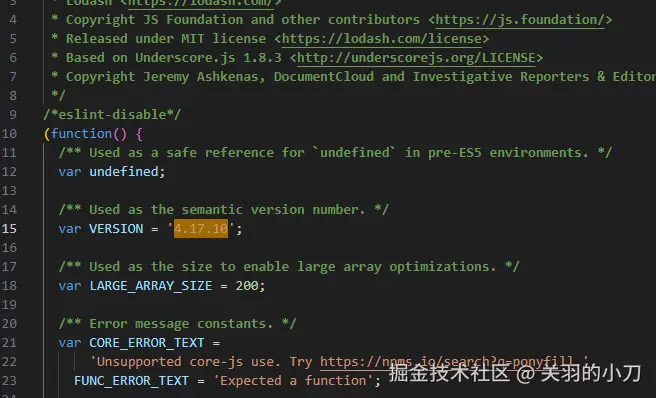The height and width of the screenshot is (398, 656).
Task: Place cursor on VERSION variable name
Action: click(116, 229)
